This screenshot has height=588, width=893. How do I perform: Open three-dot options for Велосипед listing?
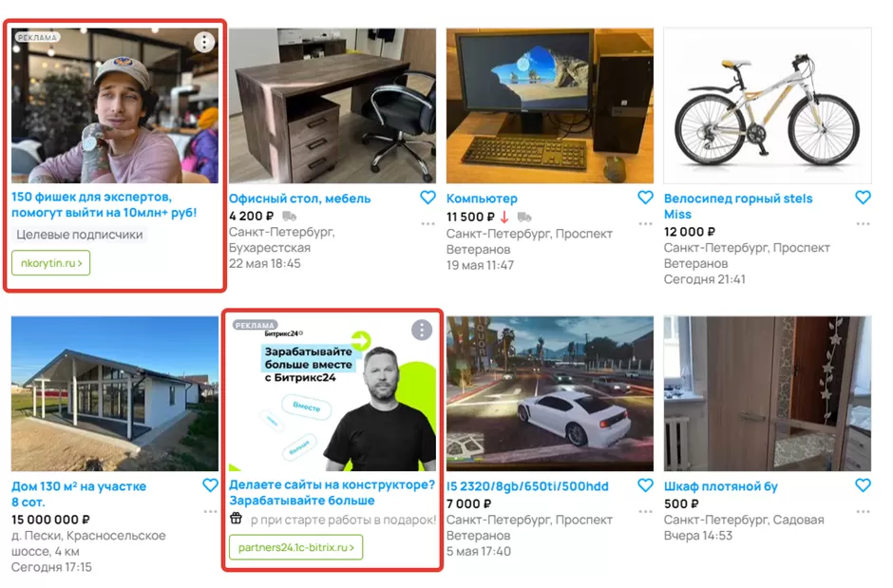coord(863,223)
